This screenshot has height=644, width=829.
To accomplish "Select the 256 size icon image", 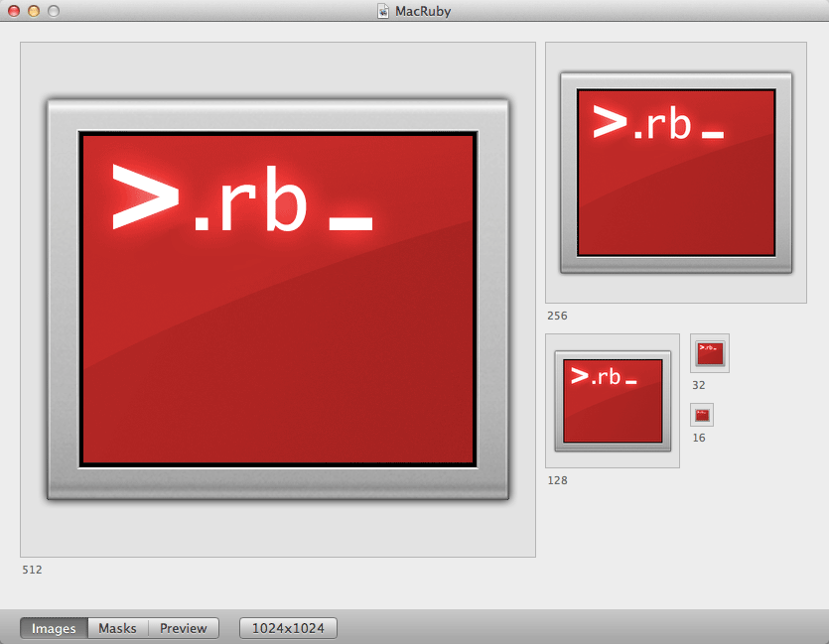I will (x=676, y=173).
